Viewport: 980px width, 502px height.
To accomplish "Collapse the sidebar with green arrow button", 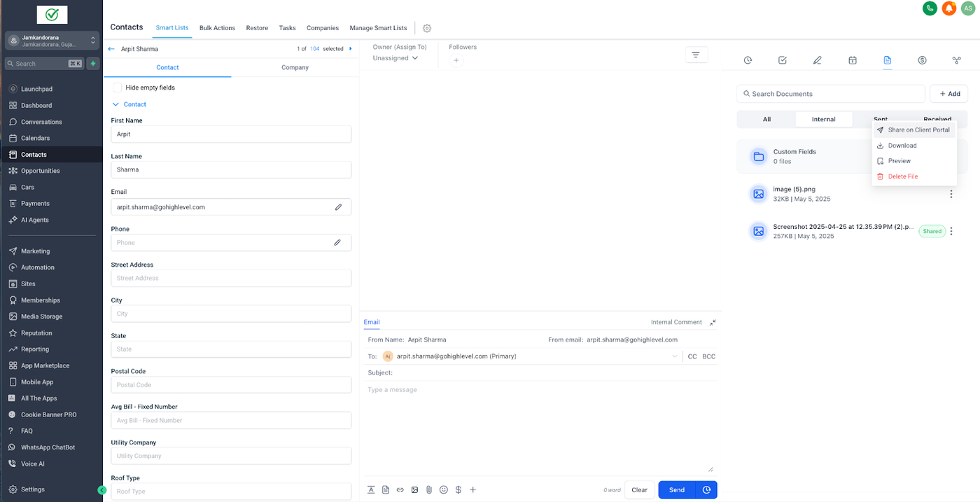I will pyautogui.click(x=102, y=490).
